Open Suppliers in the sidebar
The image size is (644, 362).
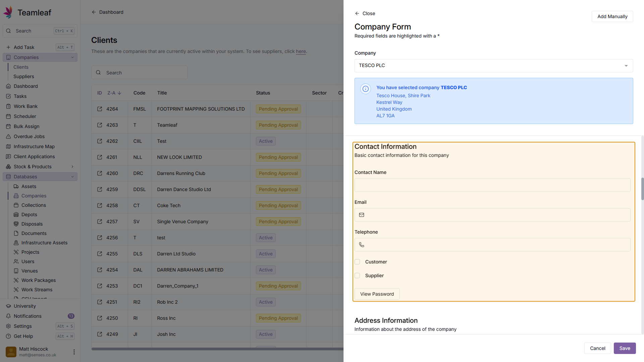[23, 76]
